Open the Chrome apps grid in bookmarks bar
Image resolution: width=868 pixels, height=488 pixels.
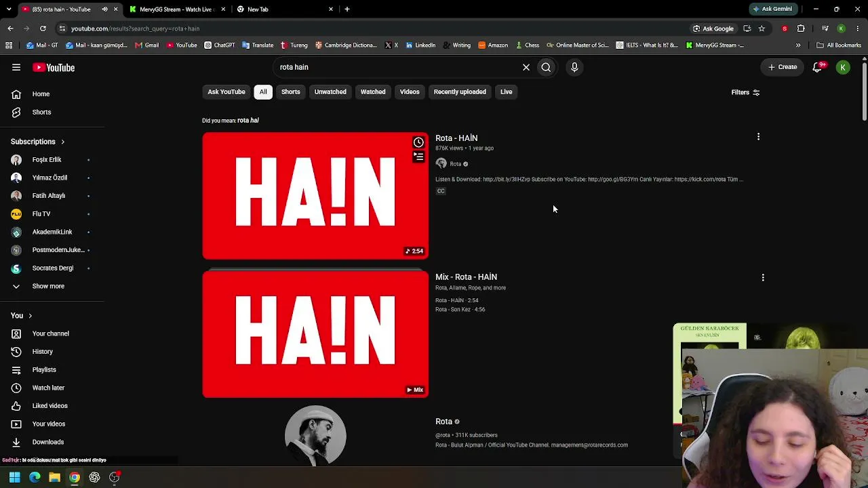[x=9, y=45]
